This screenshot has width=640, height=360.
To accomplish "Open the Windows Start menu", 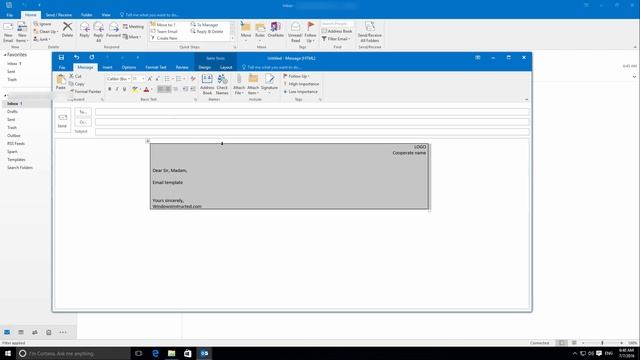I will [8, 353].
